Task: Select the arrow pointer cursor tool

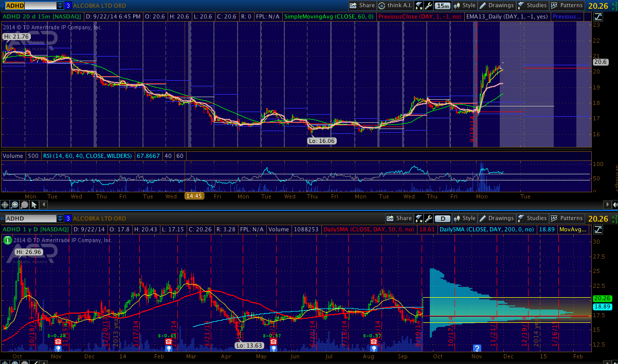Action: 34,205
